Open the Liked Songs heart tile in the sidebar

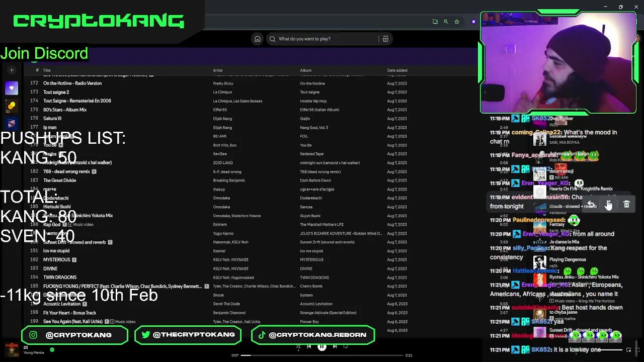click(x=12, y=88)
